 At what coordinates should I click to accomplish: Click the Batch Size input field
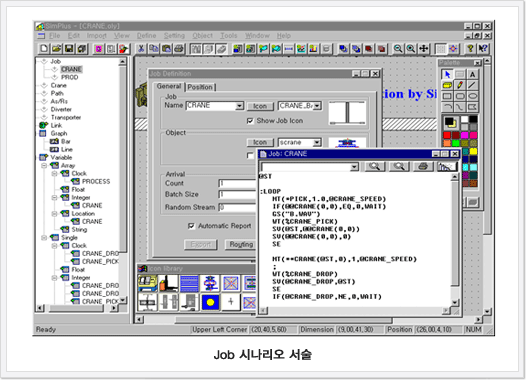pos(238,194)
